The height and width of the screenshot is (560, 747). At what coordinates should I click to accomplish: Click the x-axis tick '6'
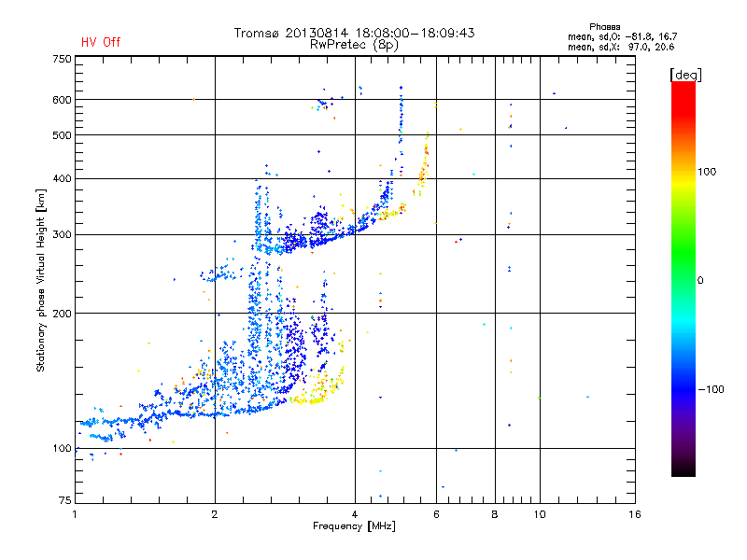pyautogui.click(x=436, y=514)
